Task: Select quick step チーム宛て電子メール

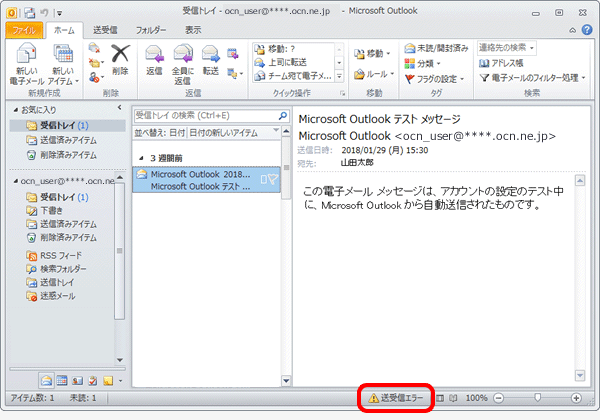Action: [x=293, y=76]
